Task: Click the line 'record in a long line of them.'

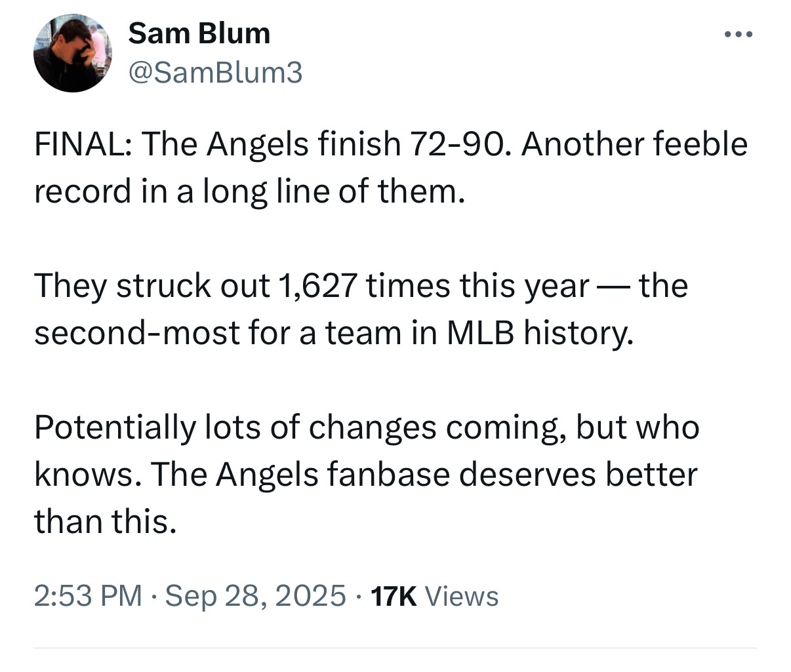Action: tap(249, 191)
